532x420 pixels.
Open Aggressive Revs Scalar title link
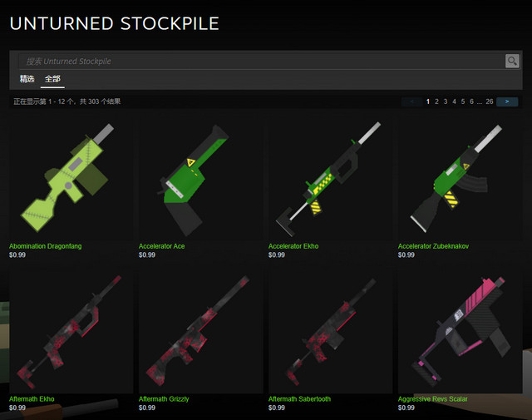point(432,399)
